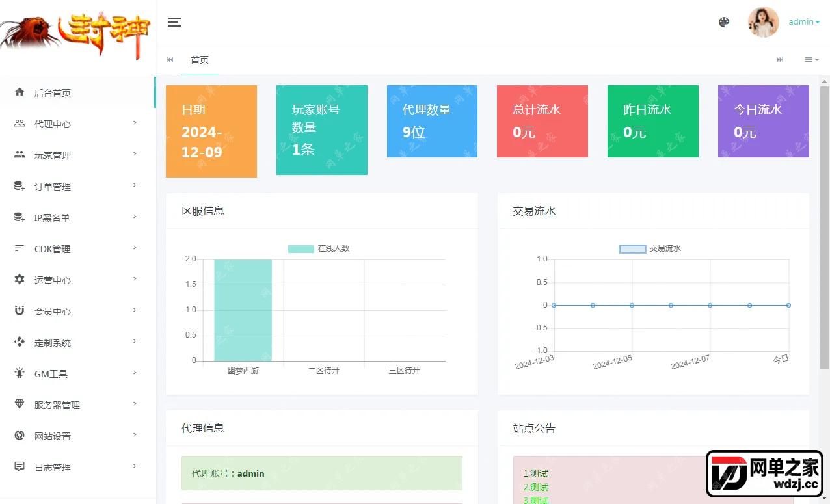The image size is (830, 504).
Task: Click the 会员中心 magnet icon
Action: (20, 311)
